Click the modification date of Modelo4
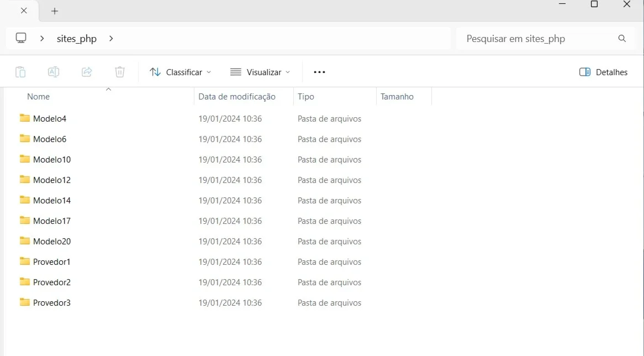The image size is (644, 356). [x=230, y=119]
